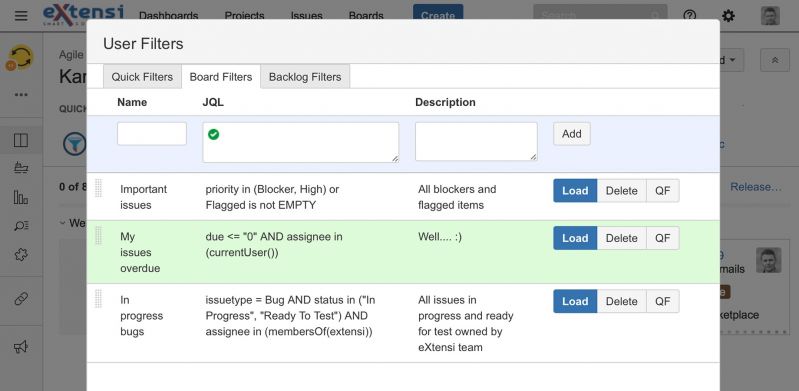Collapse the swimlane chevron on the board
The width and height of the screenshot is (799, 391).
pyautogui.click(x=62, y=223)
